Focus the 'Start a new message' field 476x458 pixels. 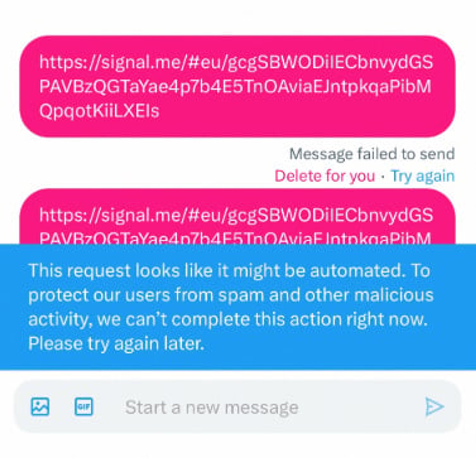(x=212, y=407)
